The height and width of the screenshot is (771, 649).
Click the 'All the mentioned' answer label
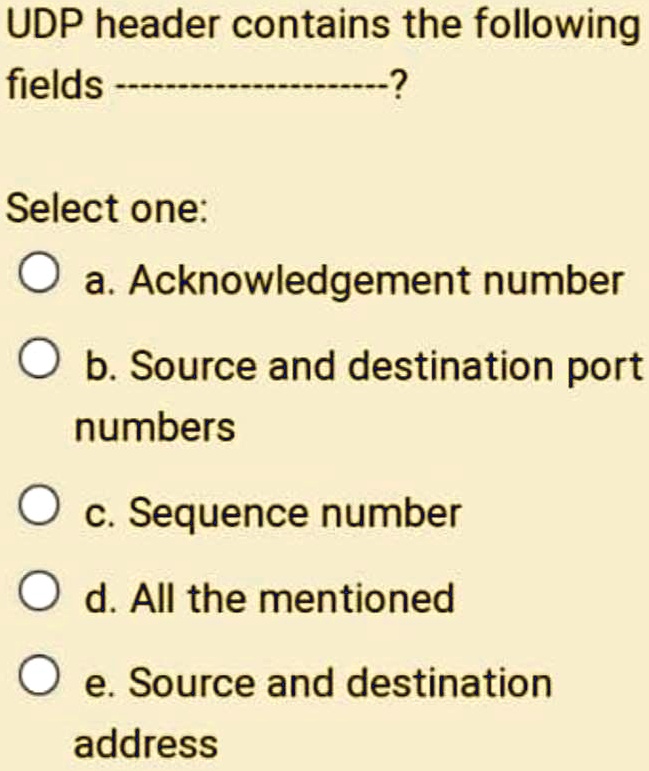[292, 598]
